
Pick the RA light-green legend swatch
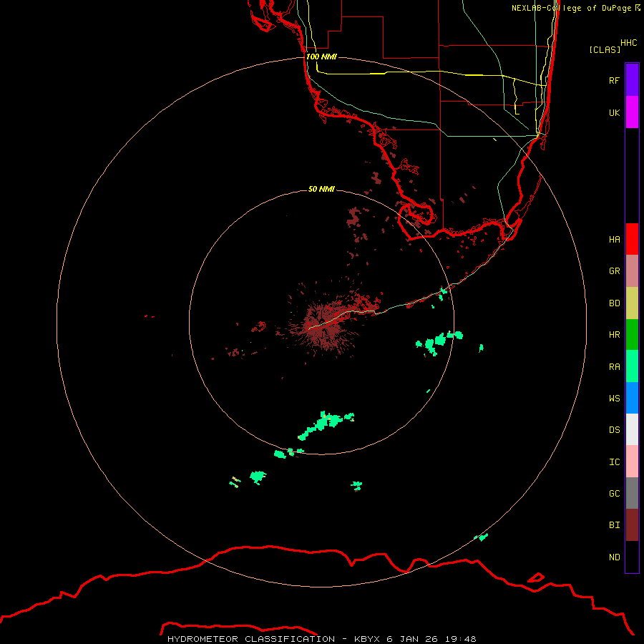(632, 366)
